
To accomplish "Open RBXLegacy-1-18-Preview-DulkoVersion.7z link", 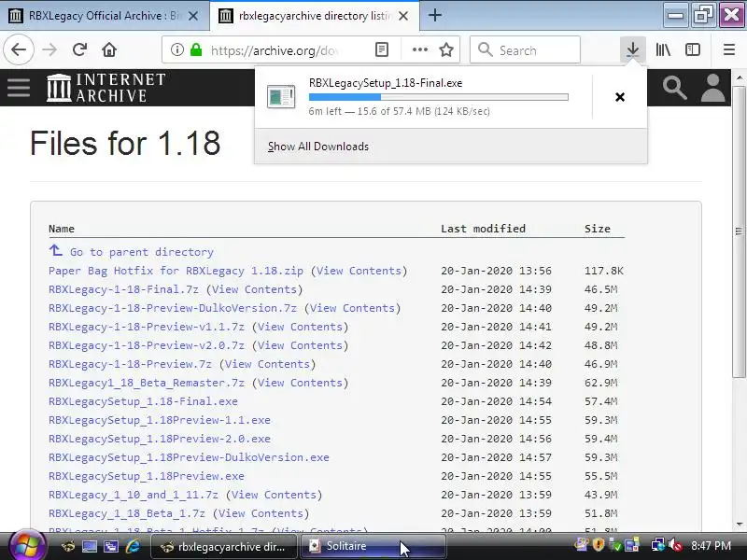I will point(173,308).
